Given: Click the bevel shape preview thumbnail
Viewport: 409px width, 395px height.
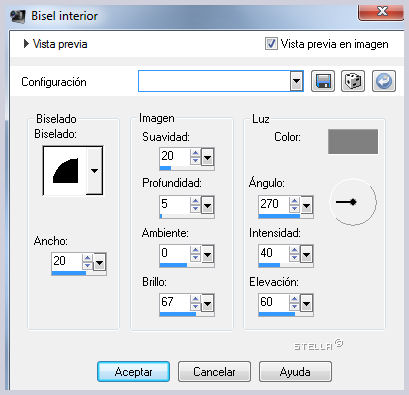Looking at the screenshot, I should coord(65,171).
